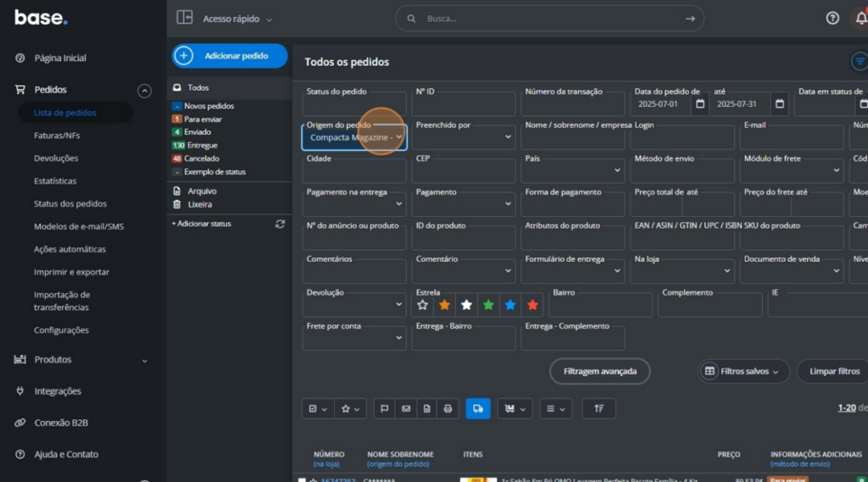
Task: Open the Origem do pedido dropdown
Action: pyautogui.click(x=354, y=137)
